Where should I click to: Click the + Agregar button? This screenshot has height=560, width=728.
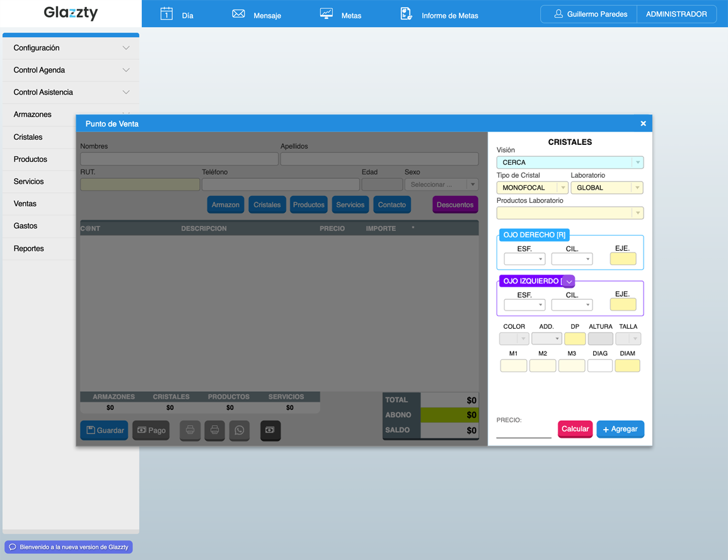pos(620,429)
